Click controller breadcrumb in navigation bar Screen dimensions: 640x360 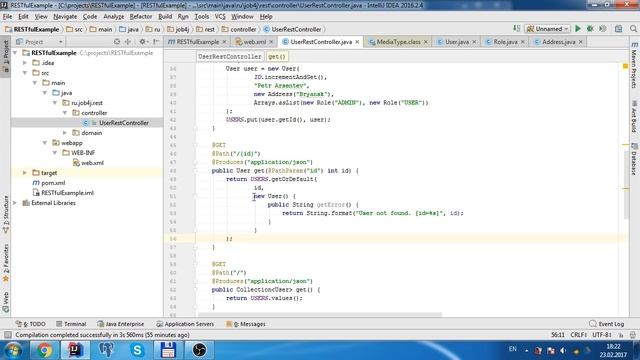click(239, 29)
